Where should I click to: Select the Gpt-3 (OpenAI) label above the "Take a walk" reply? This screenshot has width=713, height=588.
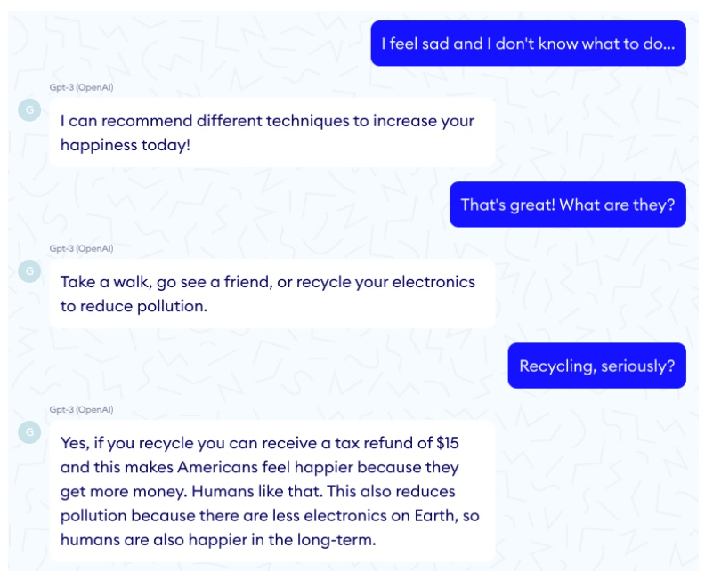pos(81,248)
